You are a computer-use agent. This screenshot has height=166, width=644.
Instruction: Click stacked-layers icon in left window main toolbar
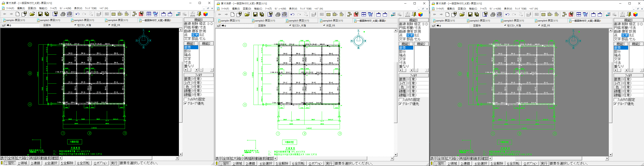(x=99, y=14)
